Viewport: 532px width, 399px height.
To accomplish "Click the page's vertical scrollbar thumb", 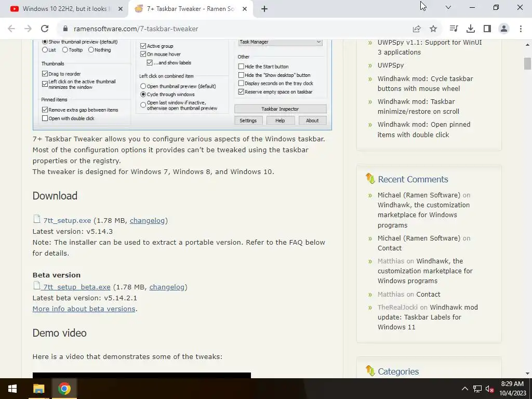I will pyautogui.click(x=527, y=63).
